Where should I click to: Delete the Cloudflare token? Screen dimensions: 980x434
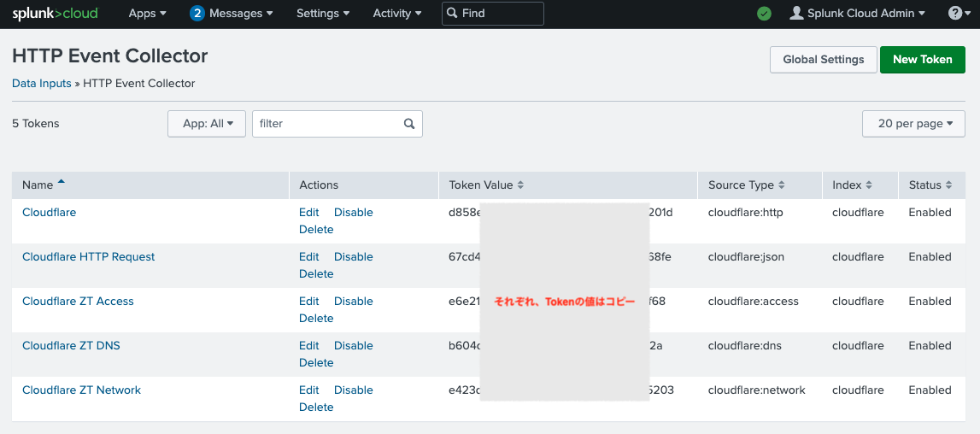[x=316, y=230]
